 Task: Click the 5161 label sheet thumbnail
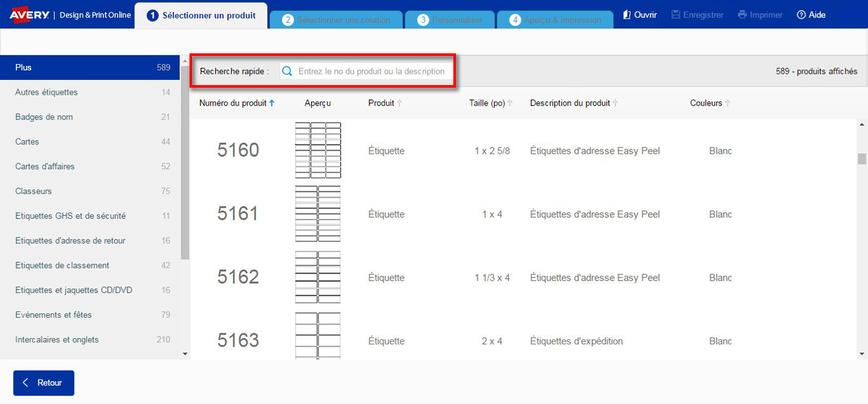coord(318,214)
